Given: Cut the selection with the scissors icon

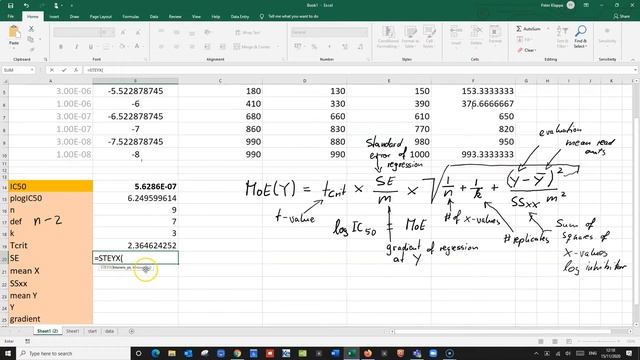Looking at the screenshot, I should [x=31, y=29].
